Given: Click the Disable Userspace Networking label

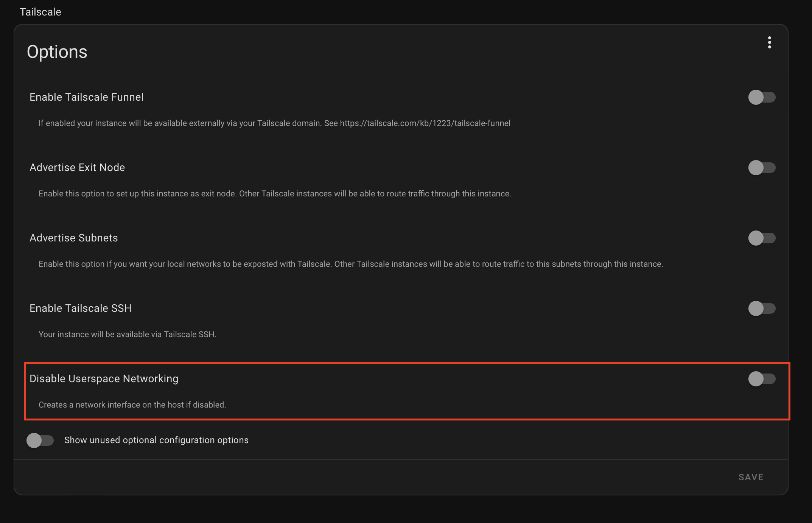Looking at the screenshot, I should pyautogui.click(x=104, y=379).
